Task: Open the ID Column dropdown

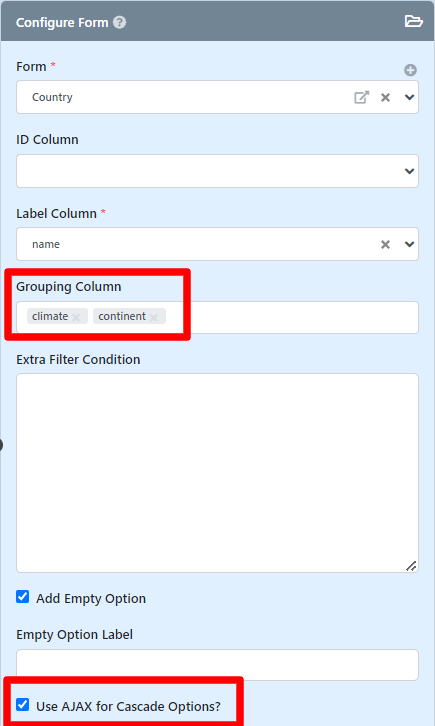Action: pos(218,171)
